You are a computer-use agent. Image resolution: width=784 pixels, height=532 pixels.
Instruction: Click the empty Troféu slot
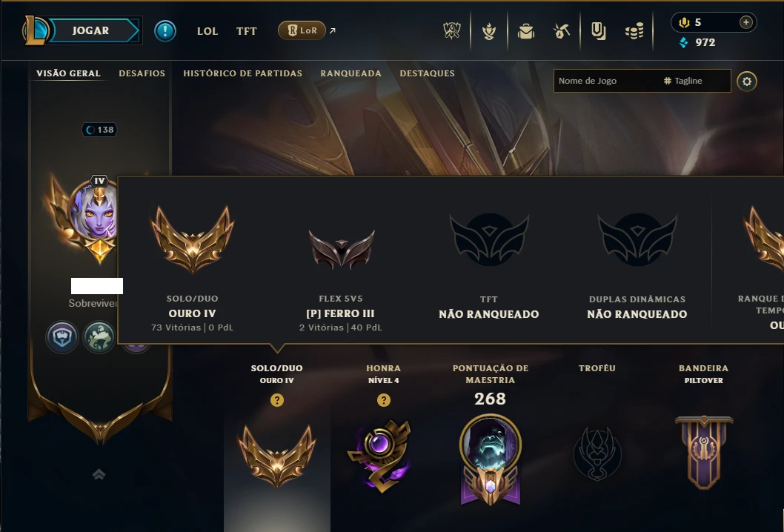tap(597, 454)
